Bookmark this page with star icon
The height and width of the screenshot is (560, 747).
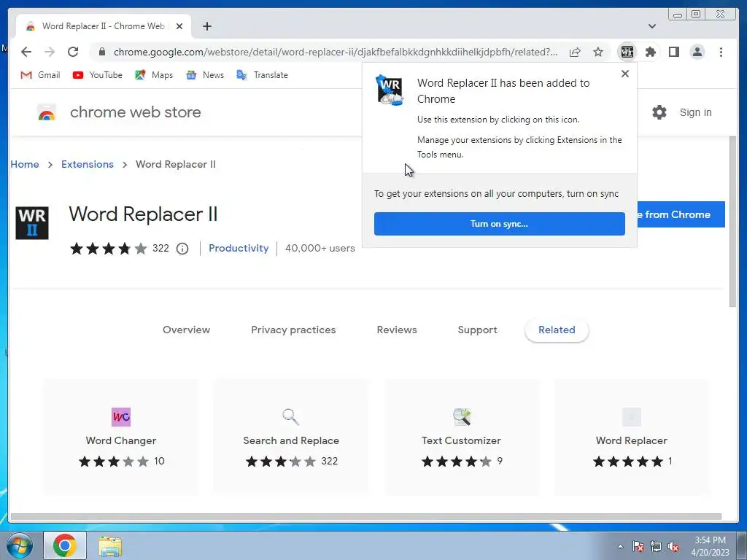pyautogui.click(x=598, y=52)
